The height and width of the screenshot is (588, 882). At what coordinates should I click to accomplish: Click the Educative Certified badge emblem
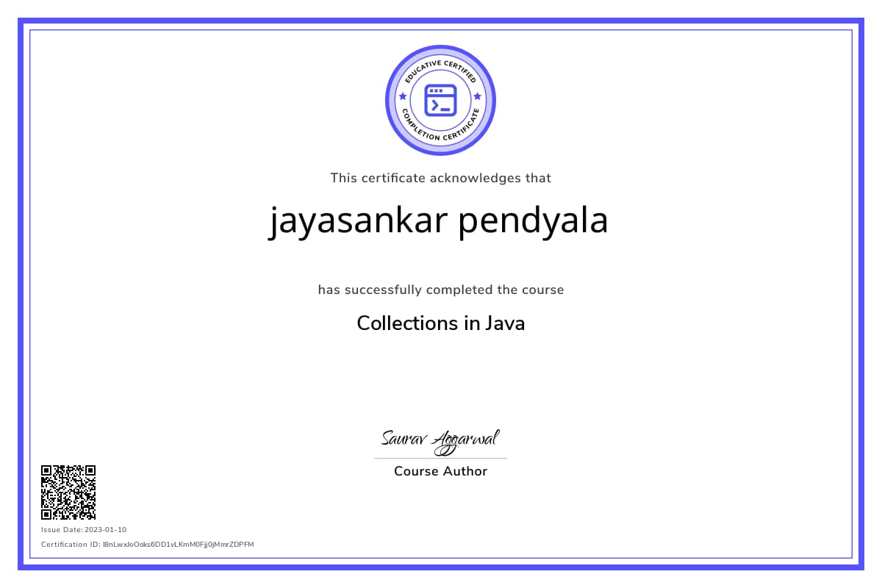(440, 100)
